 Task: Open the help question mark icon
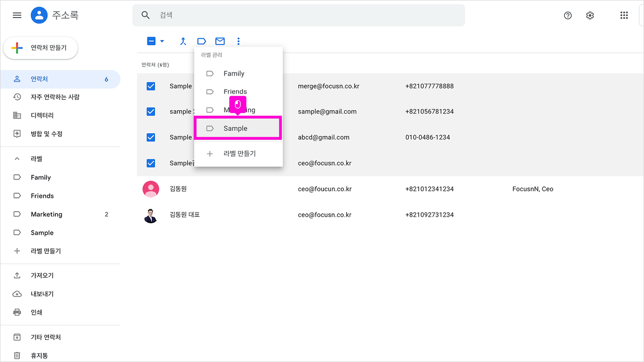[x=568, y=15]
